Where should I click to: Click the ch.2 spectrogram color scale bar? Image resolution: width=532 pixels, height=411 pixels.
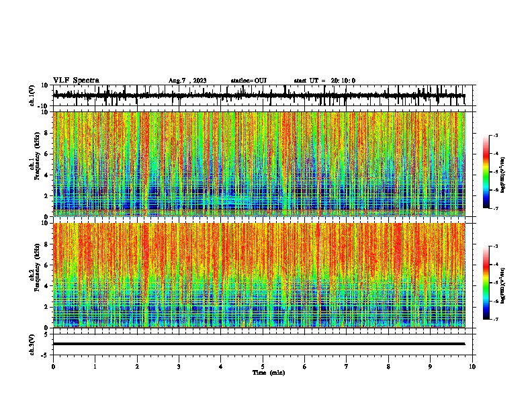[x=486, y=283]
